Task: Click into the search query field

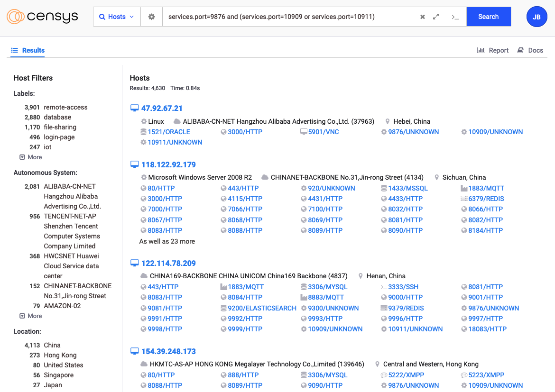Action: coord(289,17)
